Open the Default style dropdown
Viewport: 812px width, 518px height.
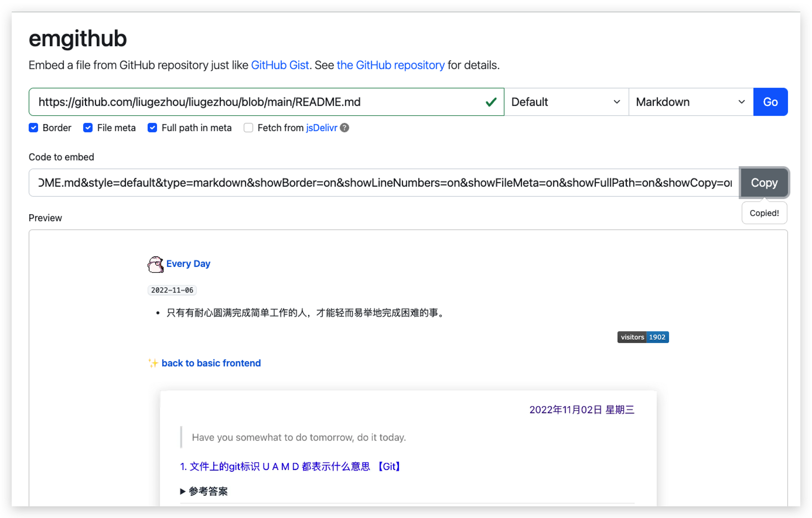pos(566,102)
